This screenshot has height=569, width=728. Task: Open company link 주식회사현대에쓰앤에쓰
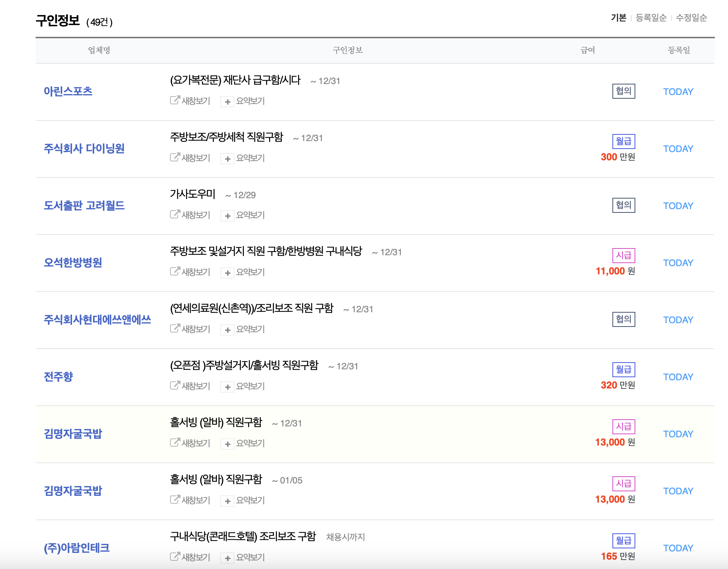(x=97, y=319)
